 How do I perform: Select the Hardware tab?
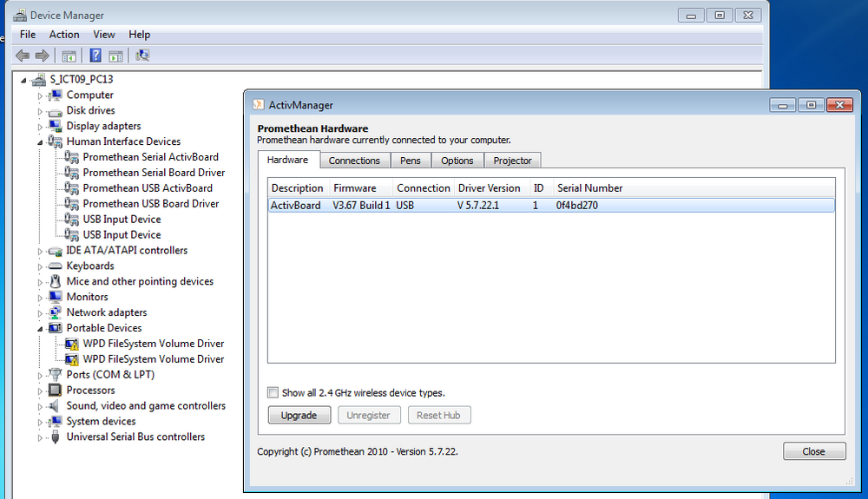tap(288, 160)
